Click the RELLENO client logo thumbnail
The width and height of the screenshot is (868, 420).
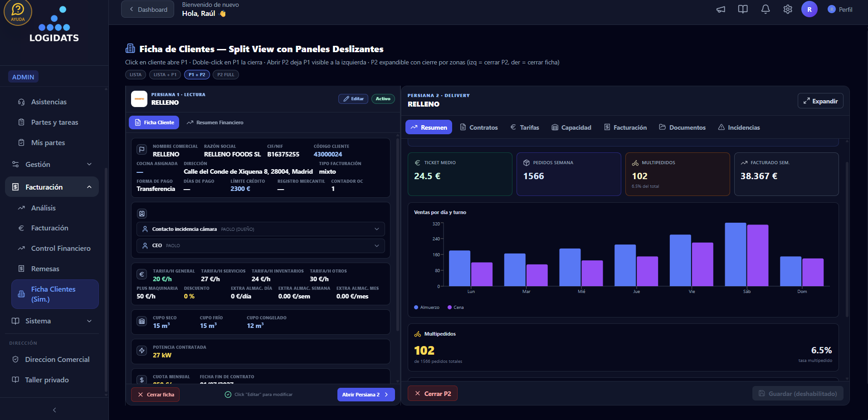coord(139,99)
